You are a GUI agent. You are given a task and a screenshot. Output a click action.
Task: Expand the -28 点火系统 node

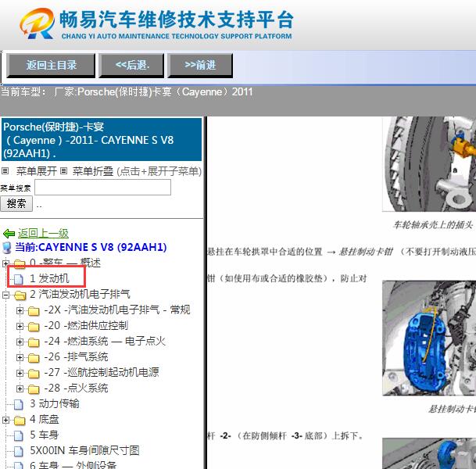tap(20, 388)
